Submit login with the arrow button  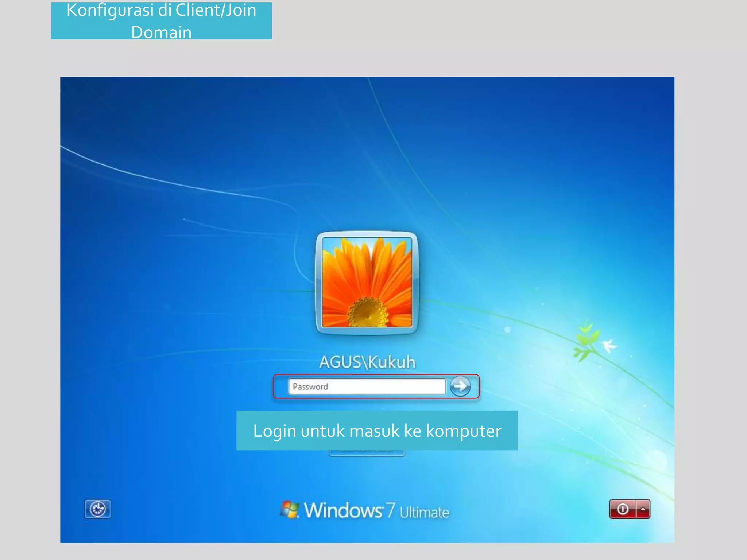point(460,386)
